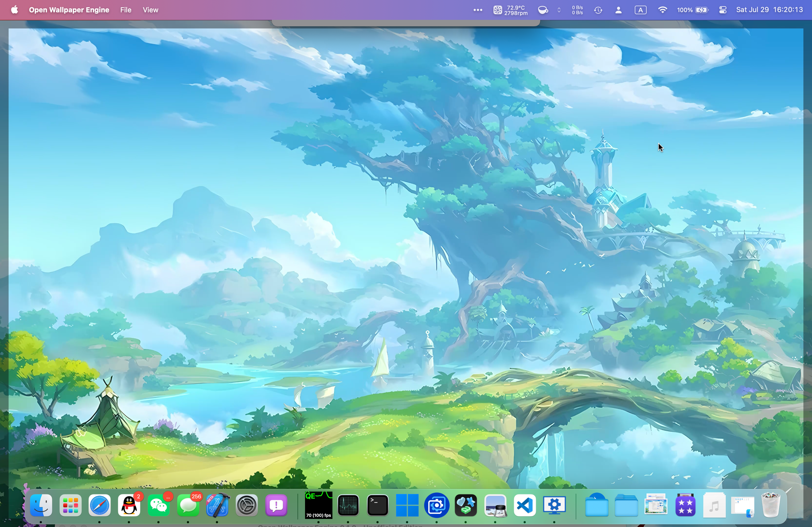Click the fan temperature 72.9°C monitor
The width and height of the screenshot is (812, 527).
[x=510, y=10]
